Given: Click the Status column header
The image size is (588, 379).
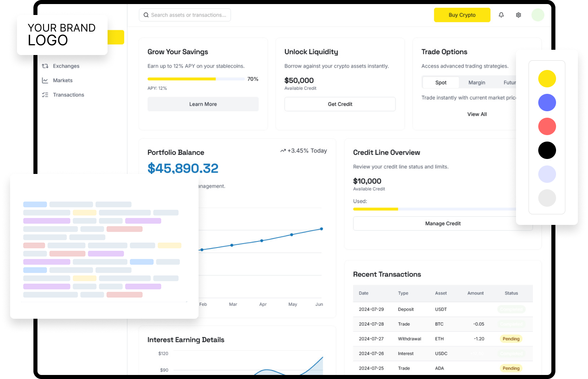Looking at the screenshot, I should 511,293.
